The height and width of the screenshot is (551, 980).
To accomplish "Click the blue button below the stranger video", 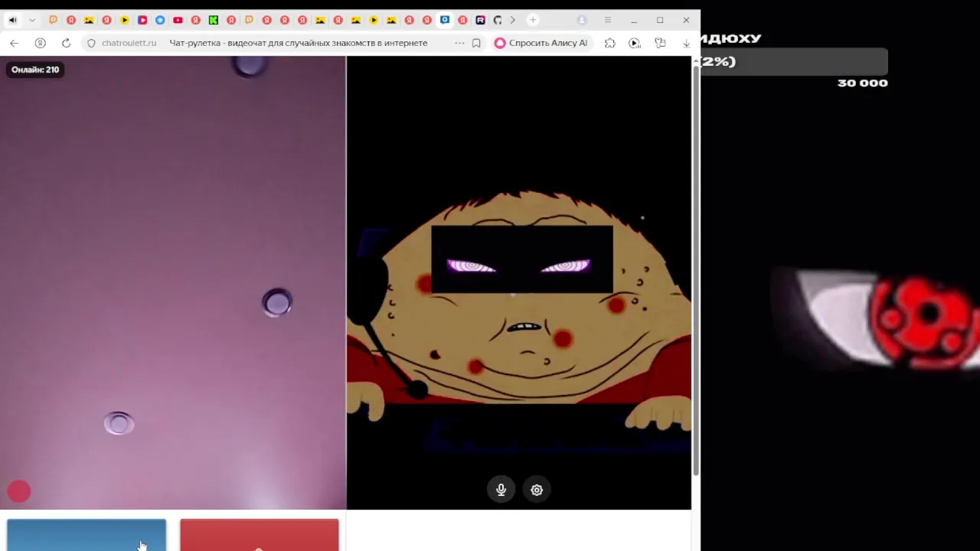I will click(x=87, y=535).
